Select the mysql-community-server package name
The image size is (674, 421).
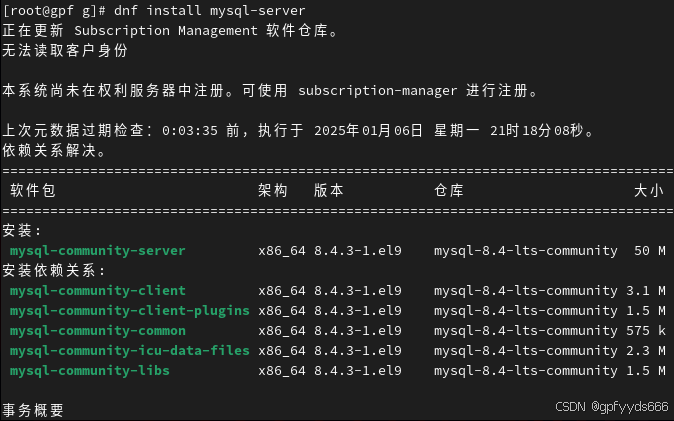(98, 251)
